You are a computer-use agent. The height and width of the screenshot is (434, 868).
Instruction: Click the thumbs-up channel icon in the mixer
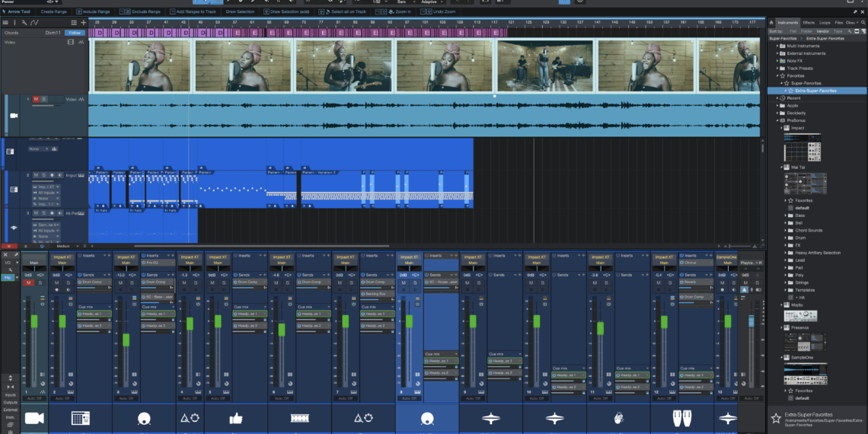pos(235,417)
